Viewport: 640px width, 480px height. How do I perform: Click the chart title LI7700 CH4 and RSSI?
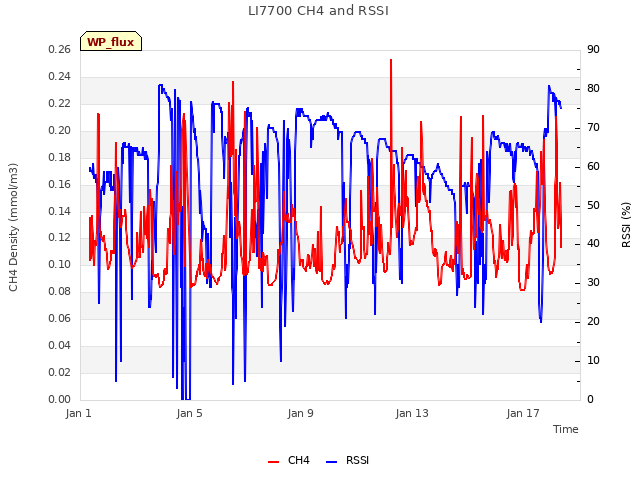click(x=318, y=11)
